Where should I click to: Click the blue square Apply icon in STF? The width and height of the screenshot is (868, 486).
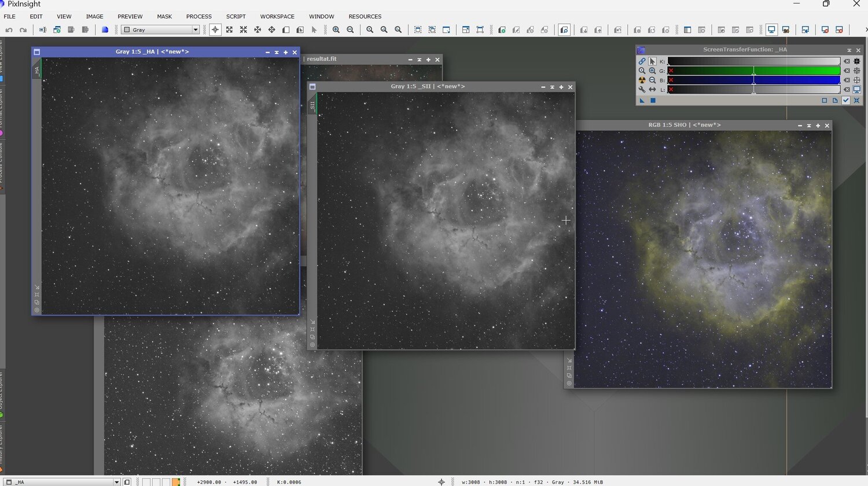point(653,101)
